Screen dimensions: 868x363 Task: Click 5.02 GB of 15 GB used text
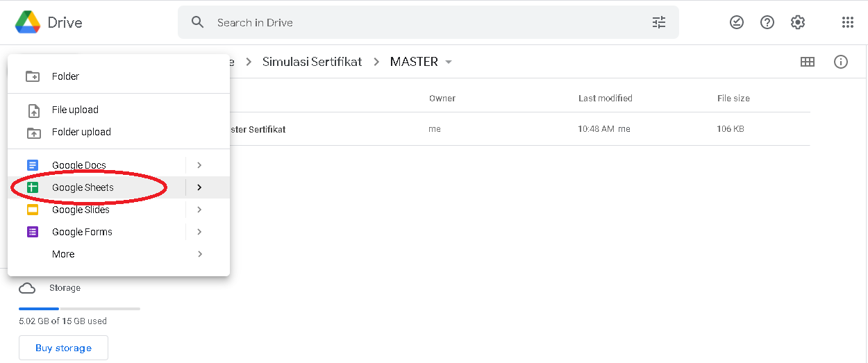[62, 321]
